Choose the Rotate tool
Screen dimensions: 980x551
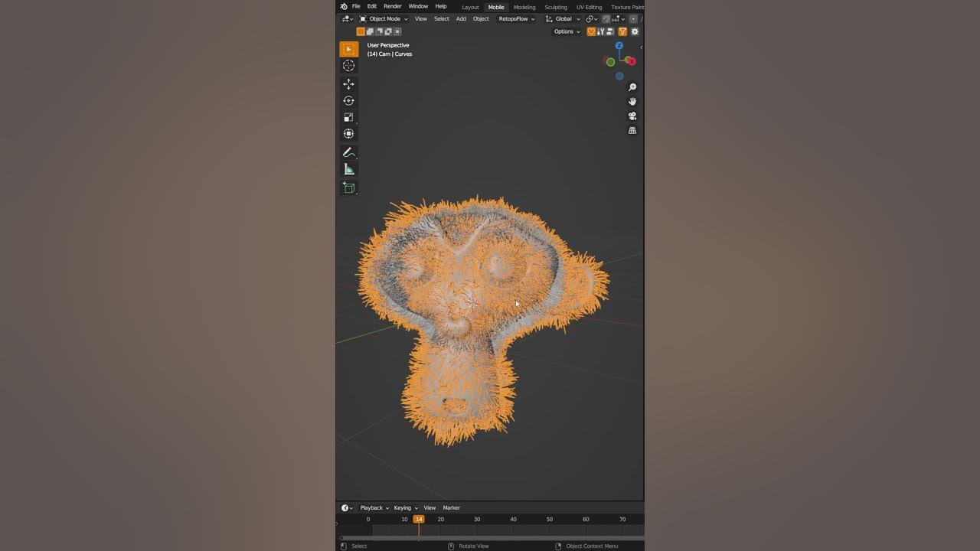348,100
